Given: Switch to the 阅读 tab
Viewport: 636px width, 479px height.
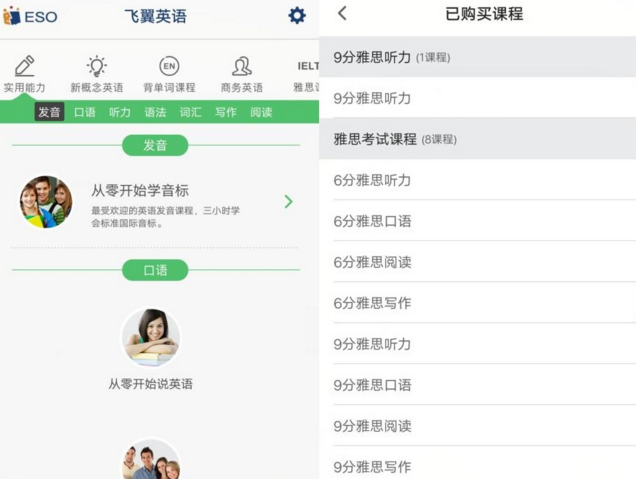Looking at the screenshot, I should coord(261,112).
